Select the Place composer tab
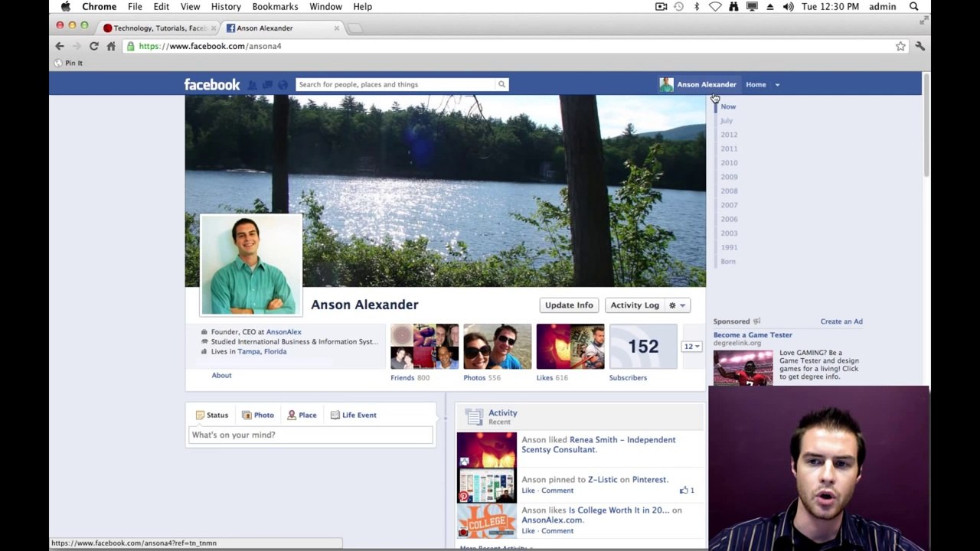Image resolution: width=980 pixels, height=551 pixels. click(x=302, y=415)
